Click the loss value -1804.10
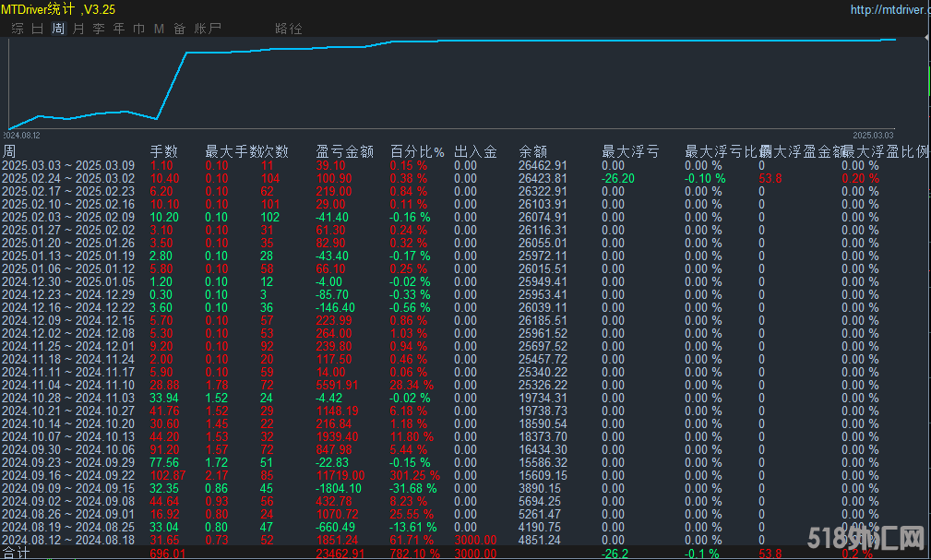 (339, 489)
